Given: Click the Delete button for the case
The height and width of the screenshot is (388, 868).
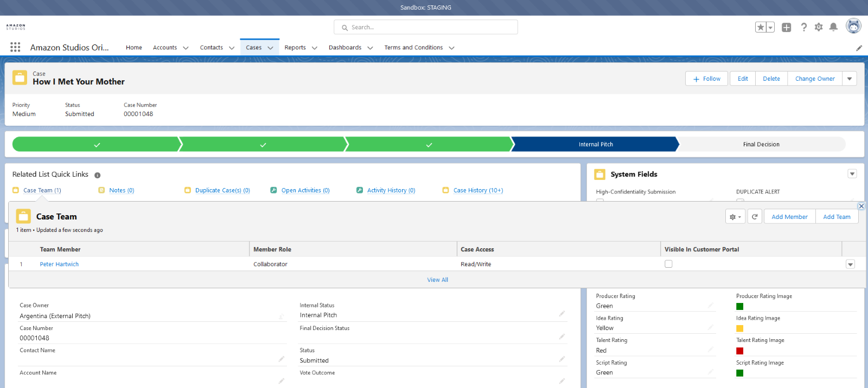Looking at the screenshot, I should click(x=771, y=79).
